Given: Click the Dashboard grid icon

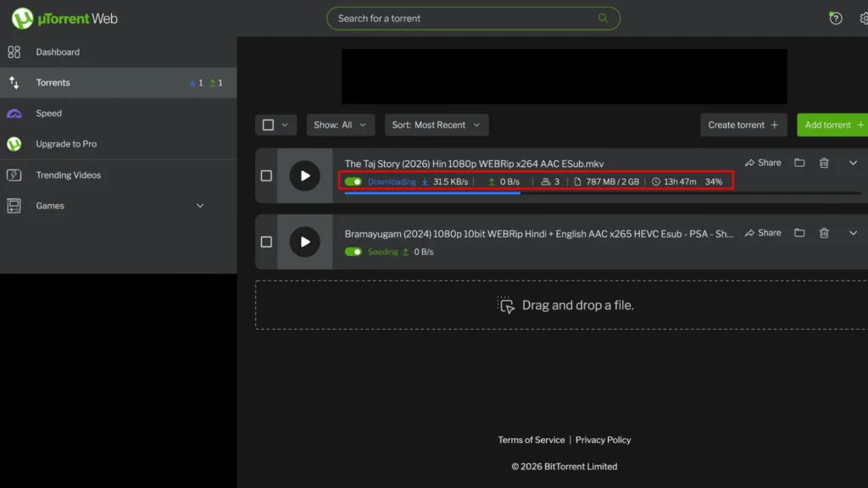Looking at the screenshot, I should [x=14, y=52].
